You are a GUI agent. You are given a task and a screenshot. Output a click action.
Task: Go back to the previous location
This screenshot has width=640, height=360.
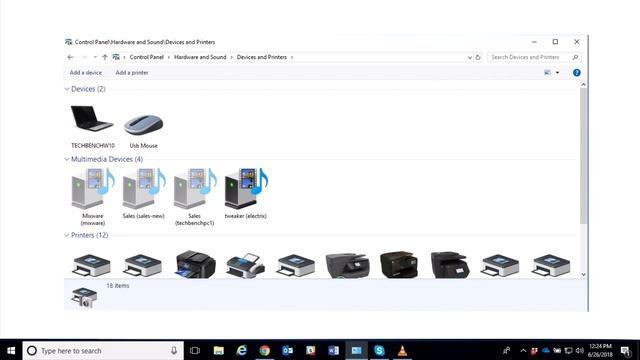[70, 57]
